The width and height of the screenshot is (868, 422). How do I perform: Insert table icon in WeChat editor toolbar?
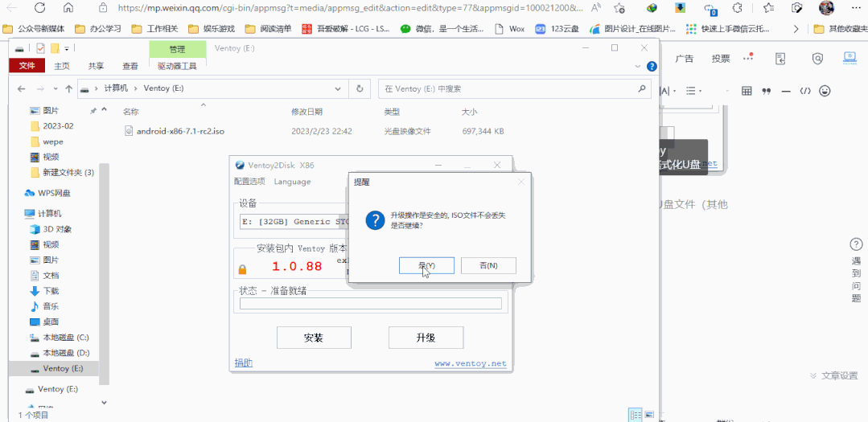[x=747, y=91]
